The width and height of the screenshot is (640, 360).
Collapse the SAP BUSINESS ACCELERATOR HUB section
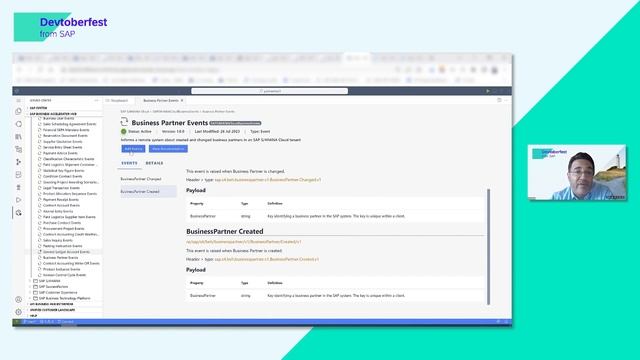click(x=53, y=114)
